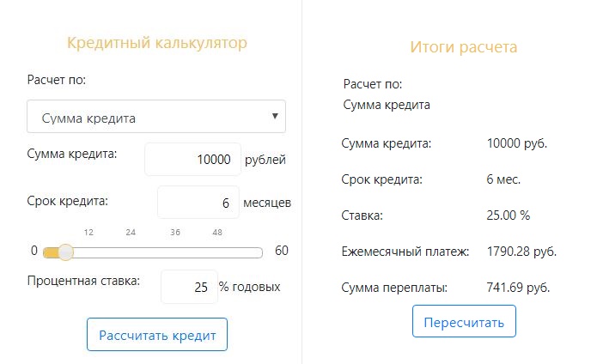Focus the interest rate field showing 25
Image resolution: width=603 pixels, height=364 pixels.
click(189, 287)
